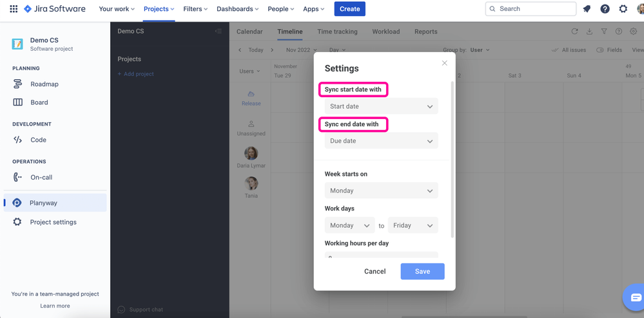Open Jira settings gear in top bar
Screen dimensions: 644x318
tap(623, 8)
